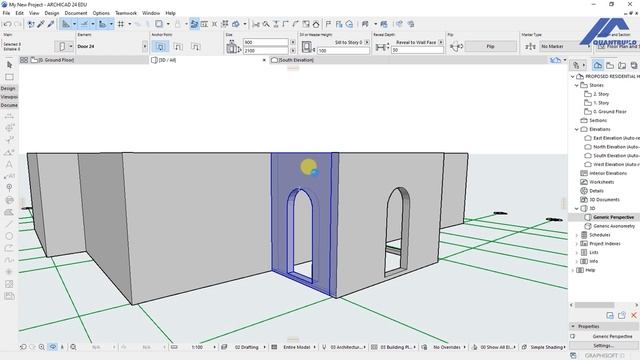Viewport: 640px width, 360px height.
Task: Expand the Schedules node in Navigator
Action: tap(576, 235)
